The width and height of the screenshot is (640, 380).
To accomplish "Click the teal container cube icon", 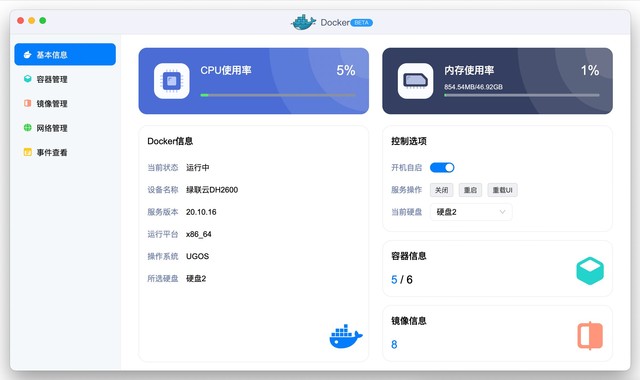I will 590,271.
